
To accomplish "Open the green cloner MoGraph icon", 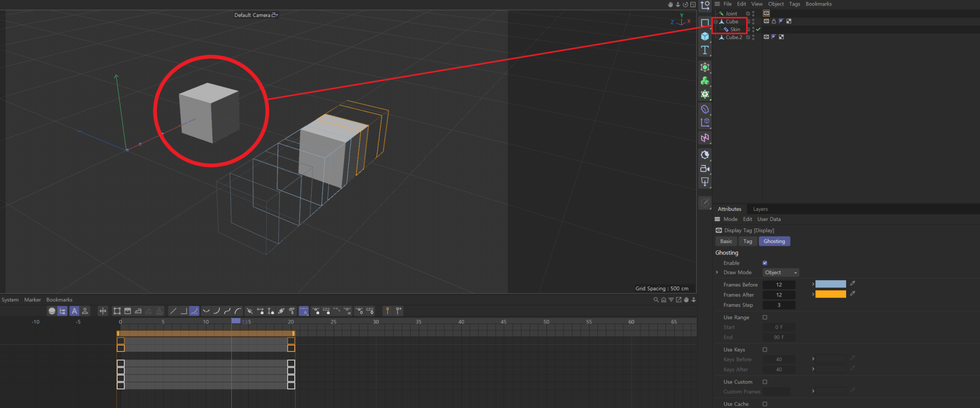I will (x=705, y=80).
